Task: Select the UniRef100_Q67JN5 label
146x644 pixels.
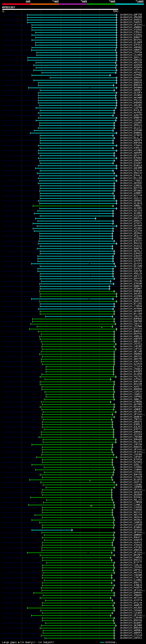Action: click(131, 351)
